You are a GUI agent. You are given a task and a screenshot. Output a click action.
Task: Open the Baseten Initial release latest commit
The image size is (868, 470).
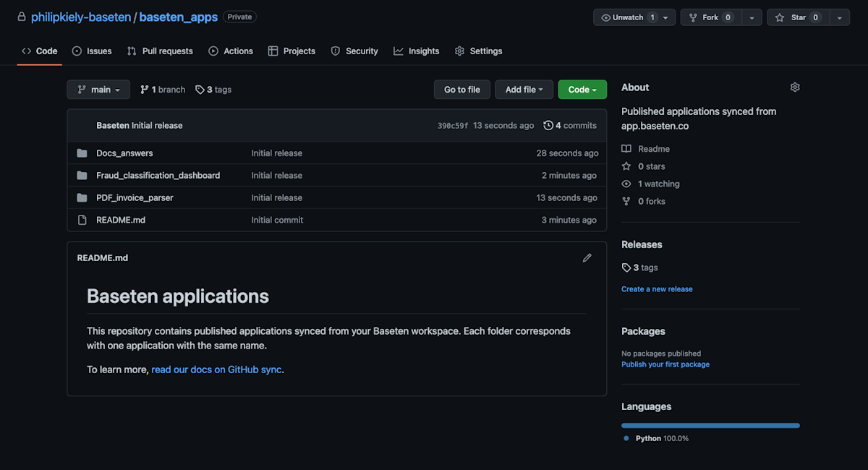pos(140,126)
